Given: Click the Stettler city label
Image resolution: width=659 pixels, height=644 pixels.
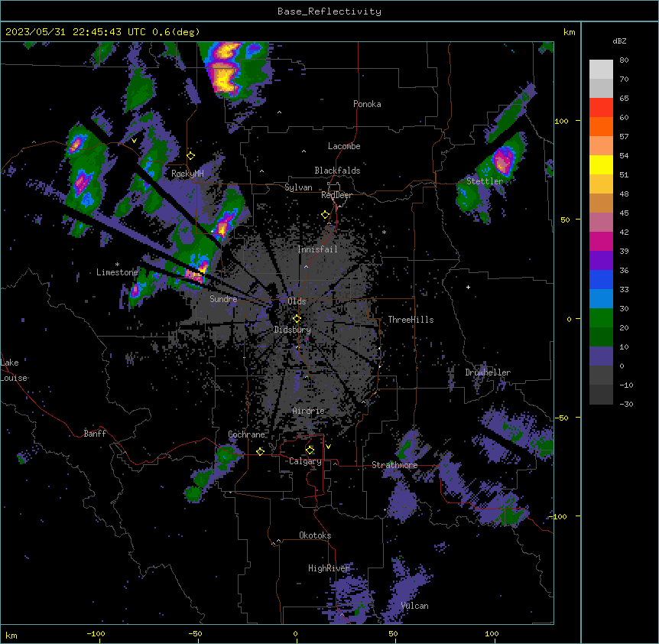Looking at the screenshot, I should [485, 181].
